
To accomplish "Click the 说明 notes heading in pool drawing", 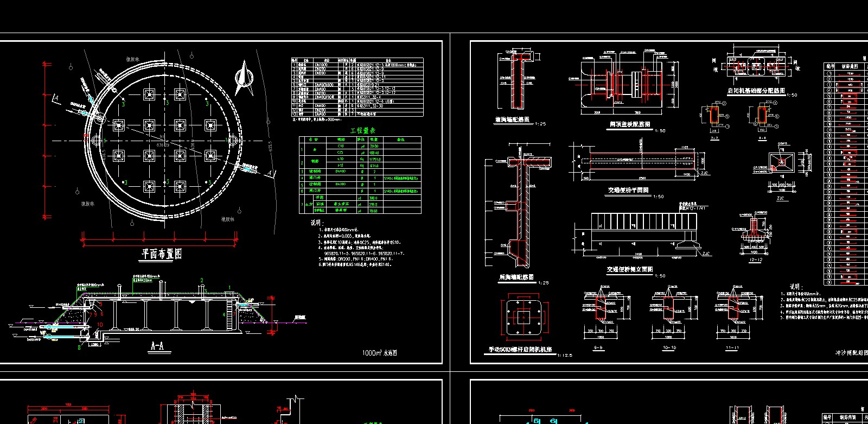I will click(x=317, y=223).
